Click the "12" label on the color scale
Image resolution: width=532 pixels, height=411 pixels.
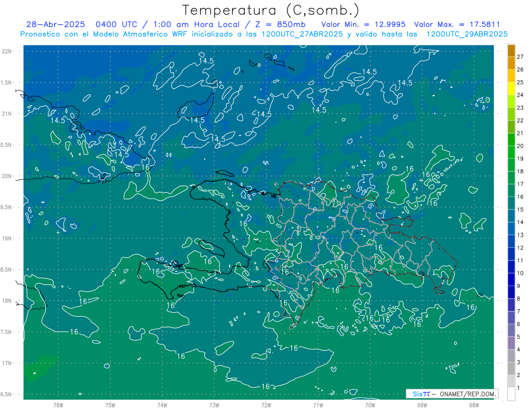[520, 248]
